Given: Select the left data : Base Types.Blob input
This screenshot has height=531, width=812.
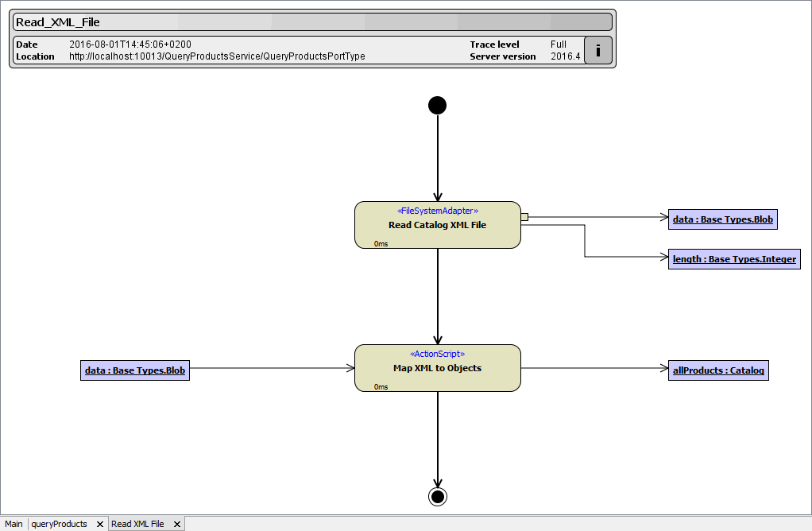Looking at the screenshot, I should [x=134, y=370].
